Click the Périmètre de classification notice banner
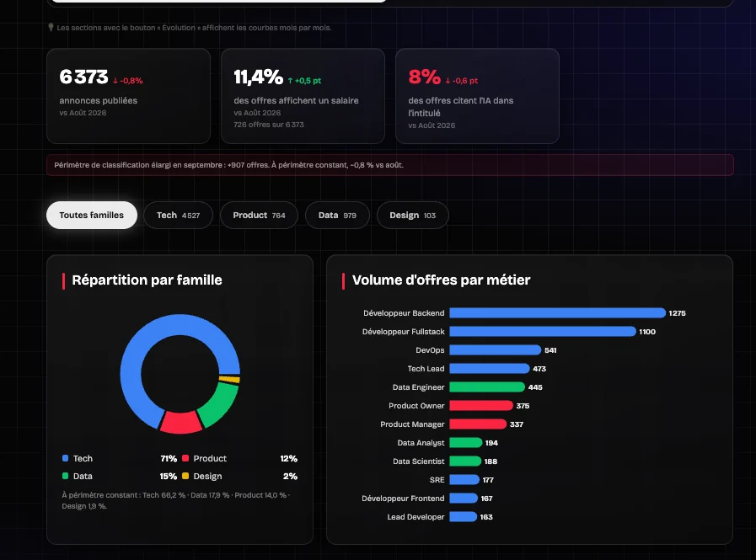Viewport: 756px width, 560px height. tap(390, 165)
